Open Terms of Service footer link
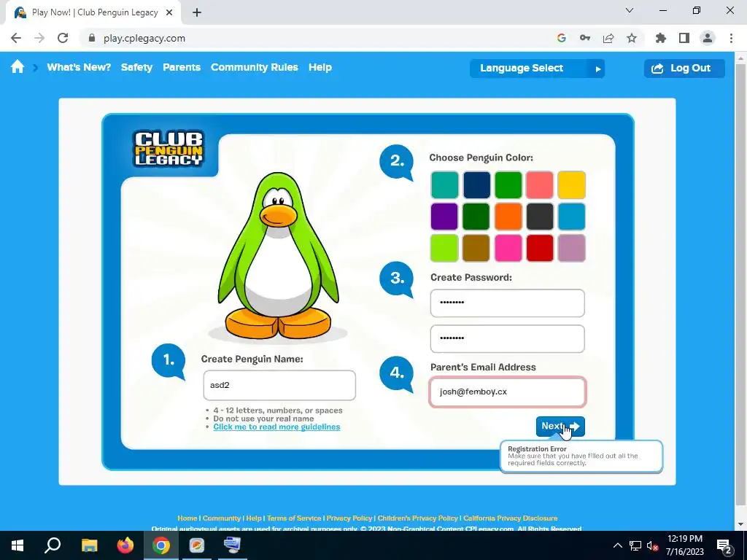 294,518
